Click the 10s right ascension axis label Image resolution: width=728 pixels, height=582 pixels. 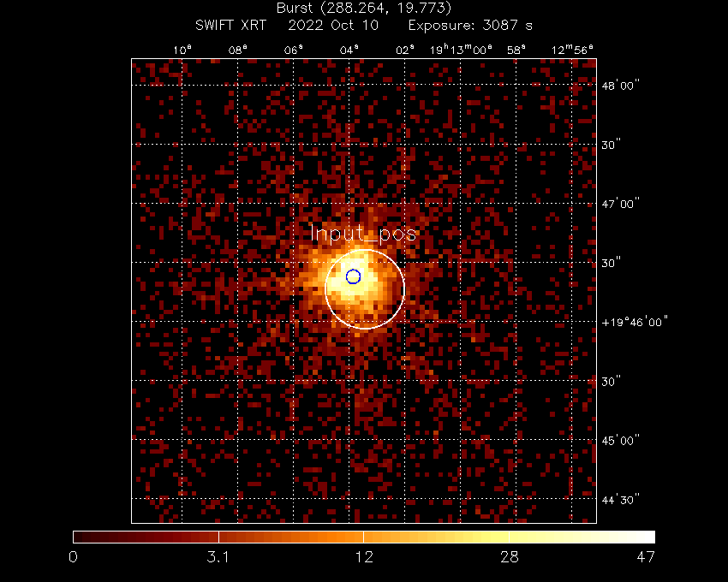pyautogui.click(x=182, y=50)
